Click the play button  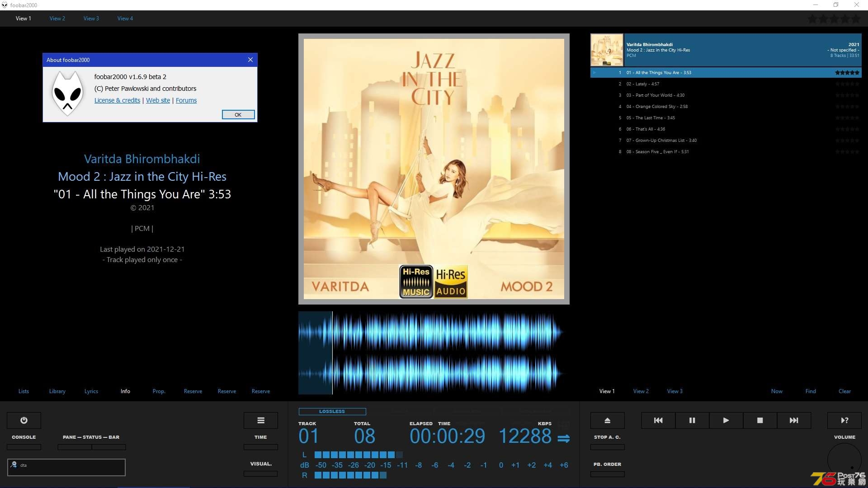point(726,420)
